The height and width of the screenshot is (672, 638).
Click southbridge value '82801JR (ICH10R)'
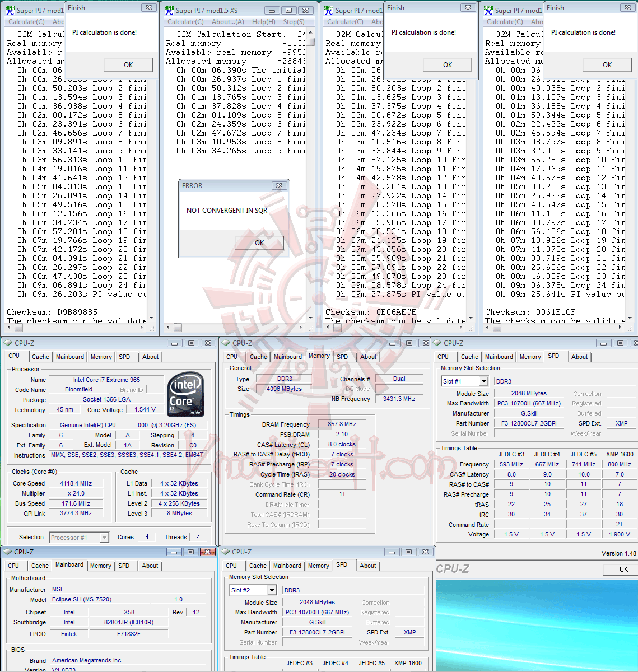click(129, 622)
